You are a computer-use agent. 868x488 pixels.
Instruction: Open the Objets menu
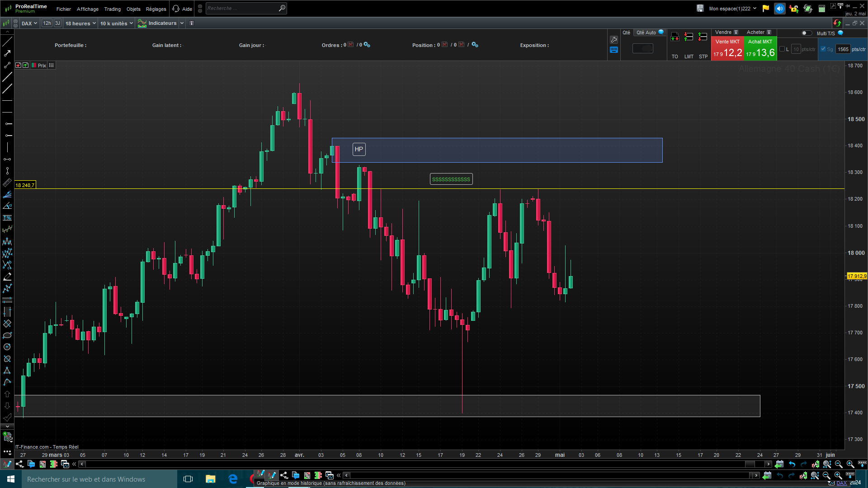pyautogui.click(x=133, y=9)
